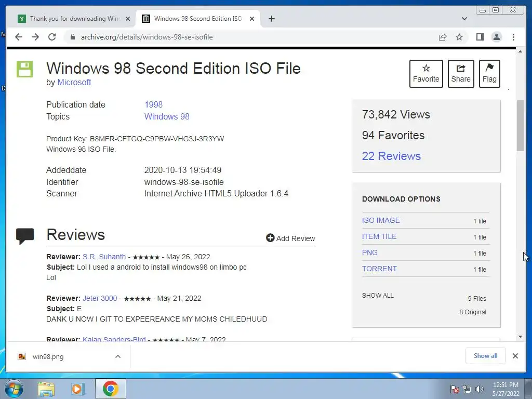Click Show all downloads button

pyautogui.click(x=486, y=356)
